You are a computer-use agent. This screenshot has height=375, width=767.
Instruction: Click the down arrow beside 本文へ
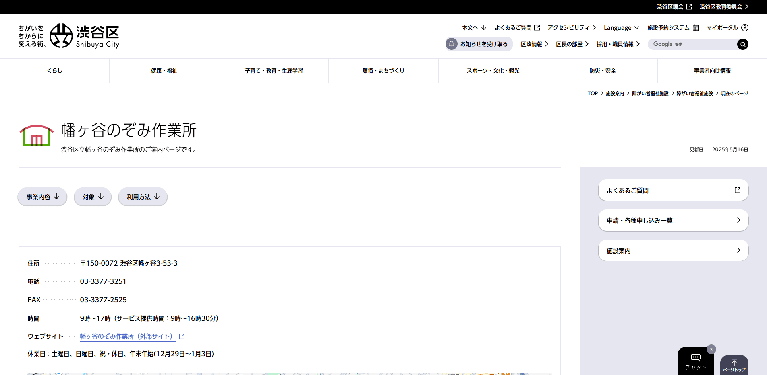(484, 27)
